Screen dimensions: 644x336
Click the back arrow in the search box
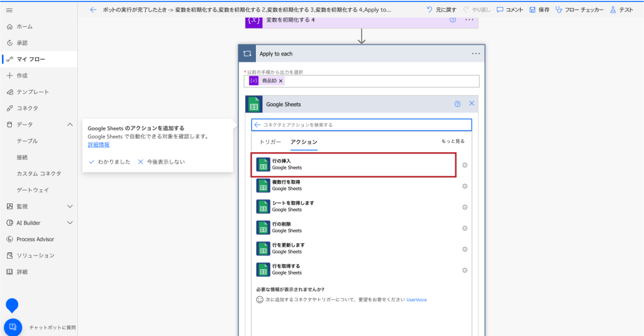[257, 125]
